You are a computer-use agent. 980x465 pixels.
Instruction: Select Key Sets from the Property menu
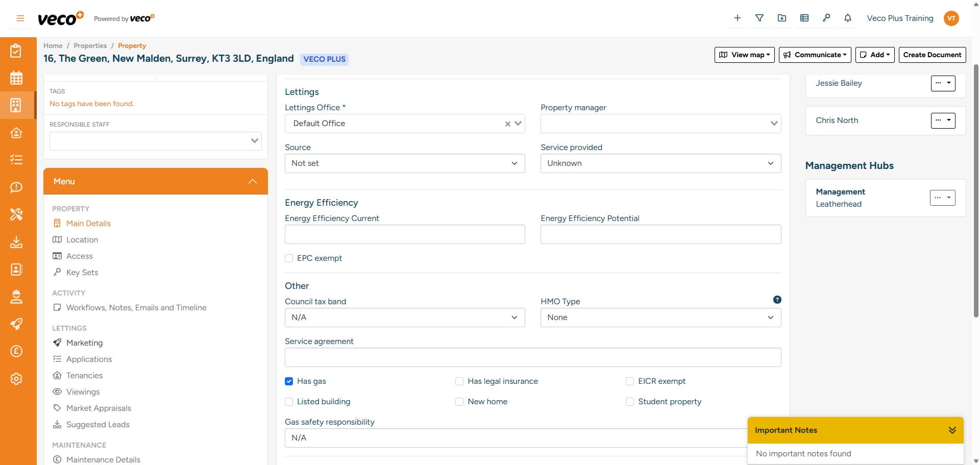point(82,273)
